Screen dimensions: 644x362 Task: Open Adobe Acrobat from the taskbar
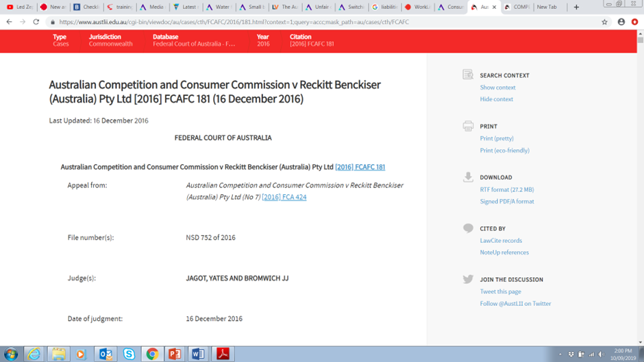coord(223,354)
